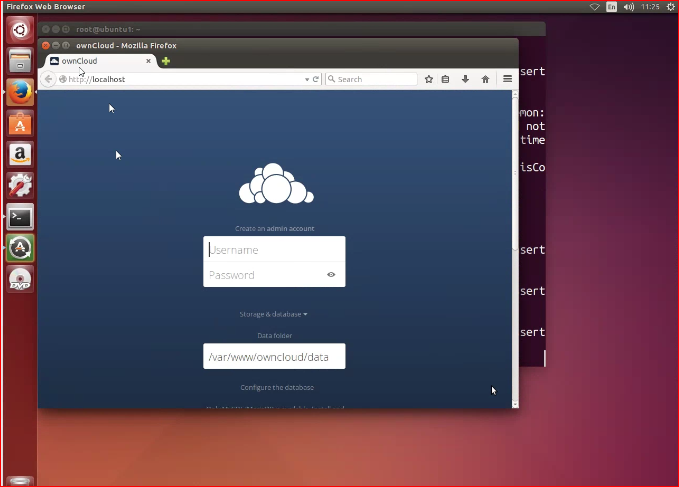This screenshot has width=679, height=487.
Task: Open Amazon launcher icon
Action: (x=20, y=155)
